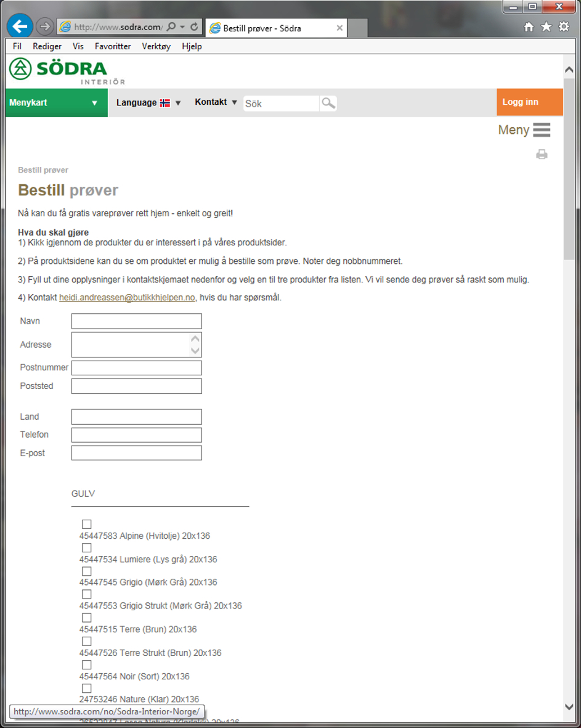Open the Favoritter menu
The height and width of the screenshot is (728, 581).
[x=112, y=46]
